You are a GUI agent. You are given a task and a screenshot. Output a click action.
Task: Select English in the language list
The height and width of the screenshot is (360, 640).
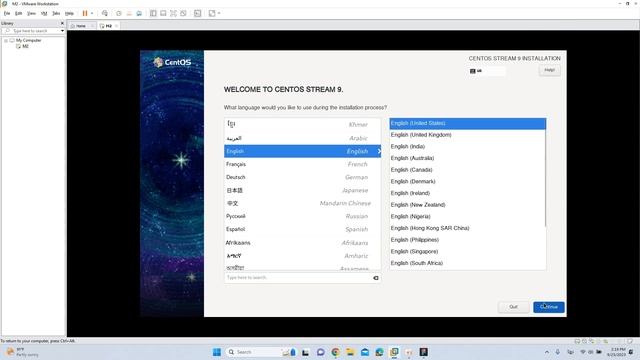[302, 151]
